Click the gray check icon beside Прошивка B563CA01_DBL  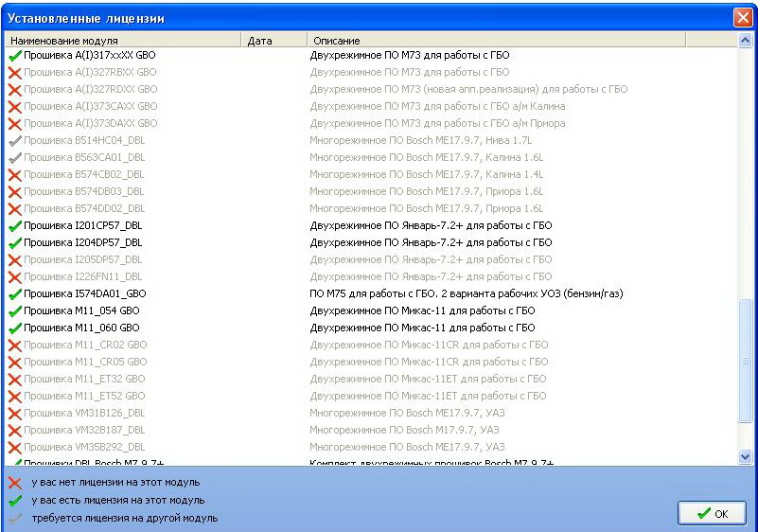click(15, 158)
